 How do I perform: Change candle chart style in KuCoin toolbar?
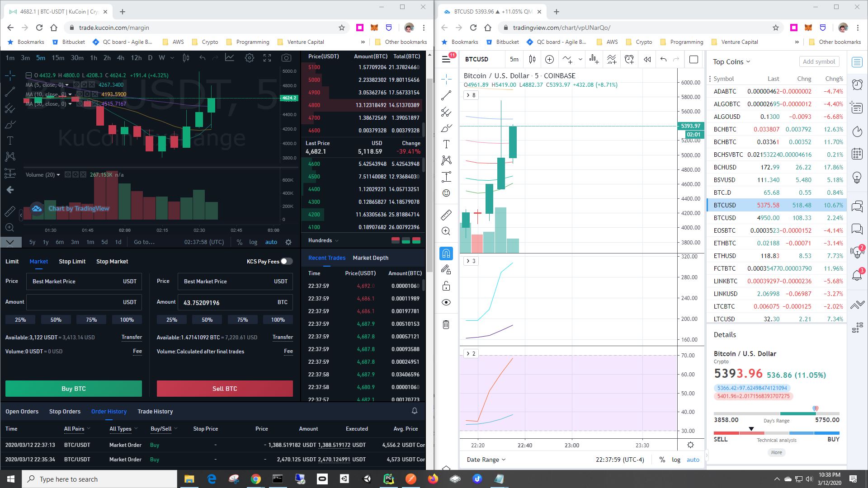coord(186,58)
